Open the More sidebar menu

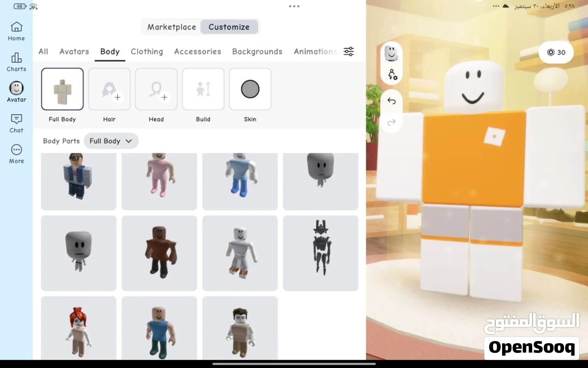16,154
